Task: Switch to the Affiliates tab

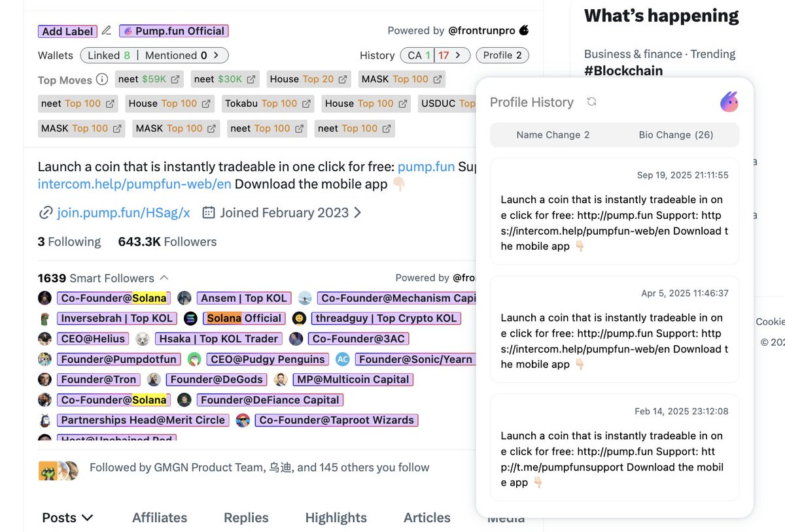Action: coord(160,518)
